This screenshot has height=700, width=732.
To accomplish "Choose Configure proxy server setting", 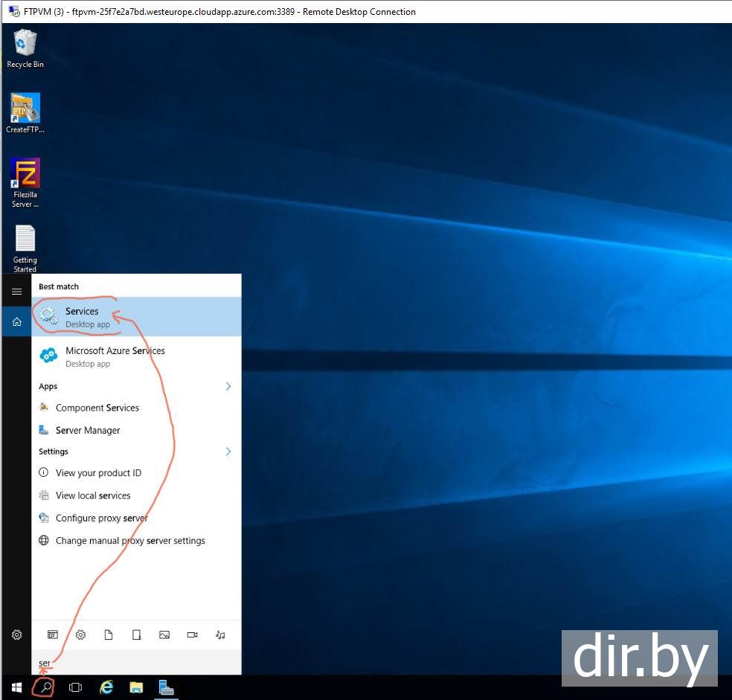I will tap(101, 518).
